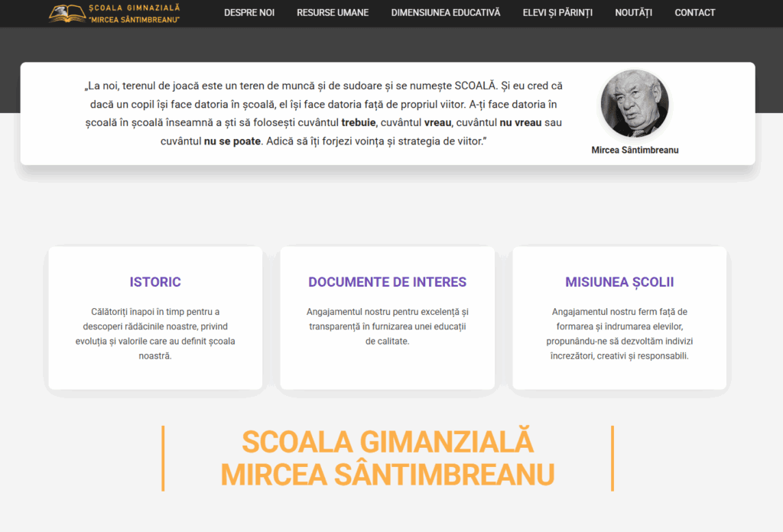Open the Despre Noi menu
The height and width of the screenshot is (532, 783).
coord(249,13)
